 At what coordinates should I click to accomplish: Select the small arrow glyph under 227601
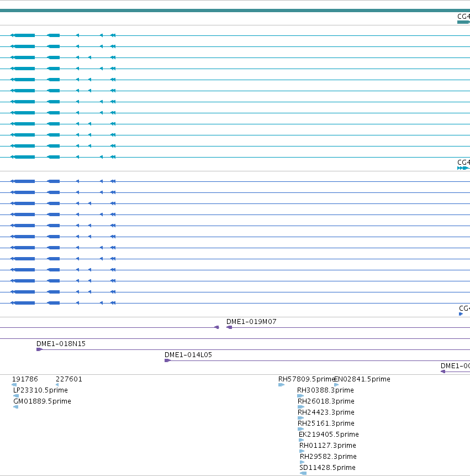point(57,385)
